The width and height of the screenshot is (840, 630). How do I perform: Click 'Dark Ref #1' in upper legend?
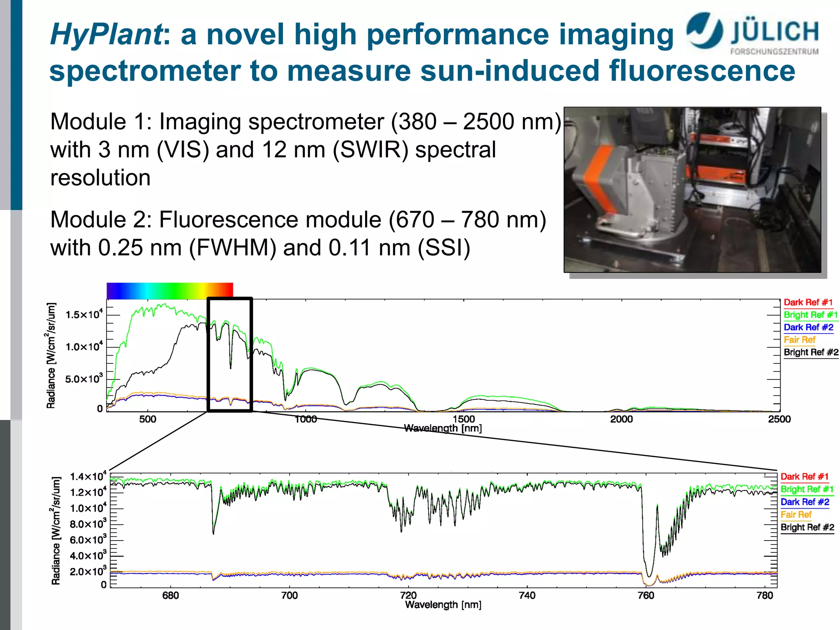(x=808, y=303)
